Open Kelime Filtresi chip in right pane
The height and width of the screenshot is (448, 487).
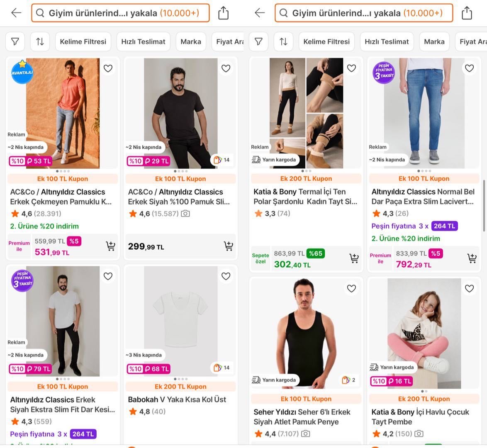(x=326, y=41)
